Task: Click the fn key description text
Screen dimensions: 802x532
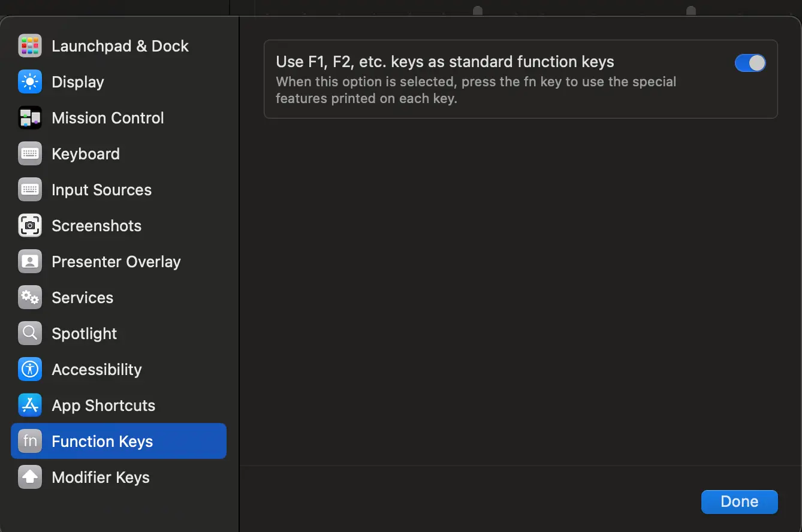Action: (x=476, y=90)
